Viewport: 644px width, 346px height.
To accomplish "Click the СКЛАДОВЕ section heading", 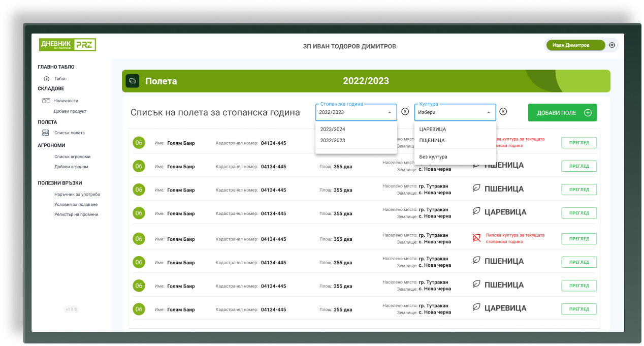I will click(x=51, y=88).
